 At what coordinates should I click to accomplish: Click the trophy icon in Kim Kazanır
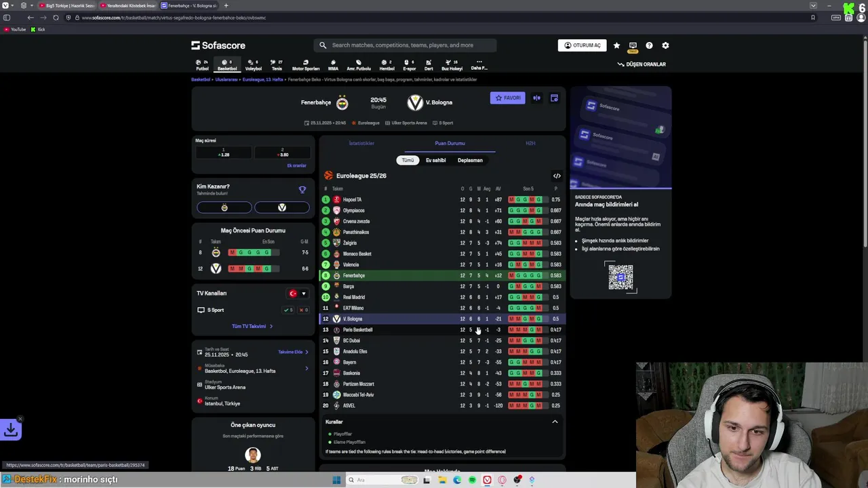(x=302, y=190)
